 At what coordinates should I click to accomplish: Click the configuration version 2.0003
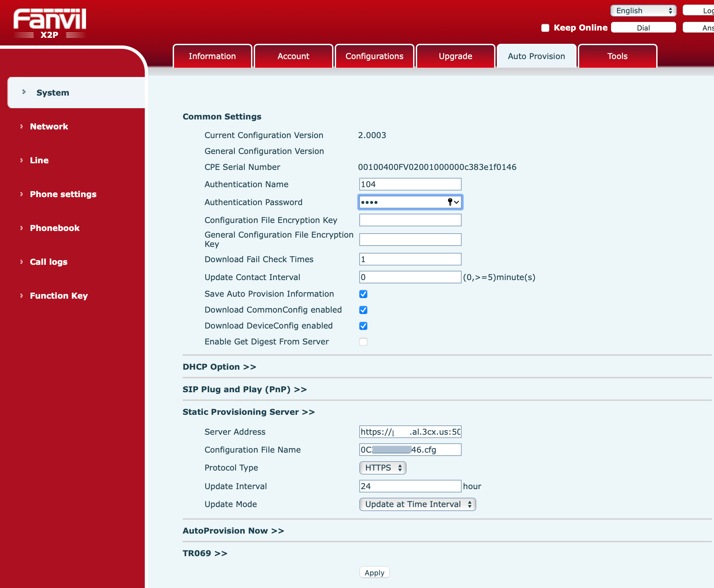tap(372, 135)
